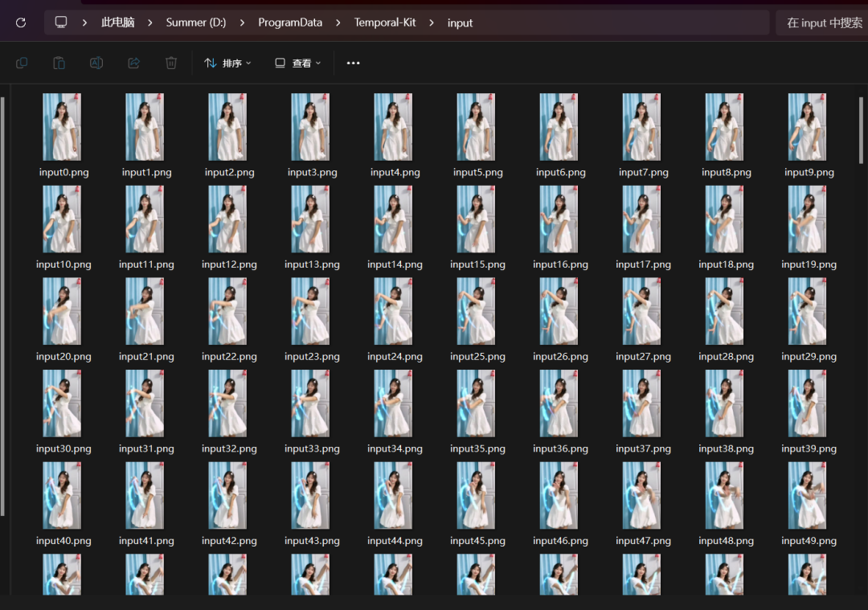Select input20.png thumbnail
The height and width of the screenshot is (610, 868).
62,311
